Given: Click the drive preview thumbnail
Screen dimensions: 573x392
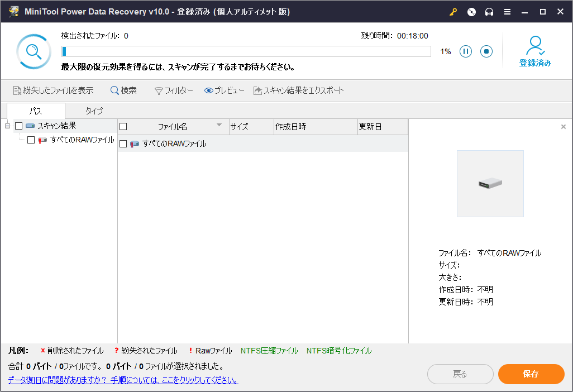Looking at the screenshot, I should click(x=490, y=183).
